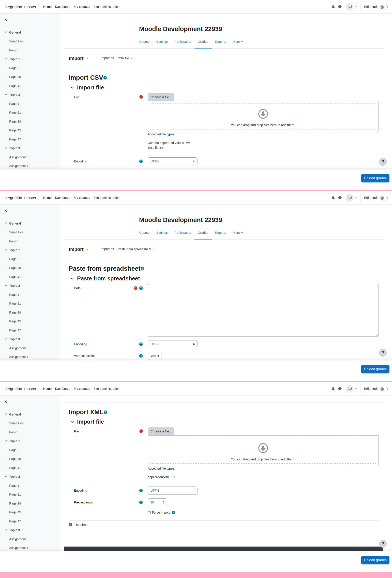Open notifications bell on Import CSV page
This screenshot has width=392, height=578.
click(x=333, y=7)
